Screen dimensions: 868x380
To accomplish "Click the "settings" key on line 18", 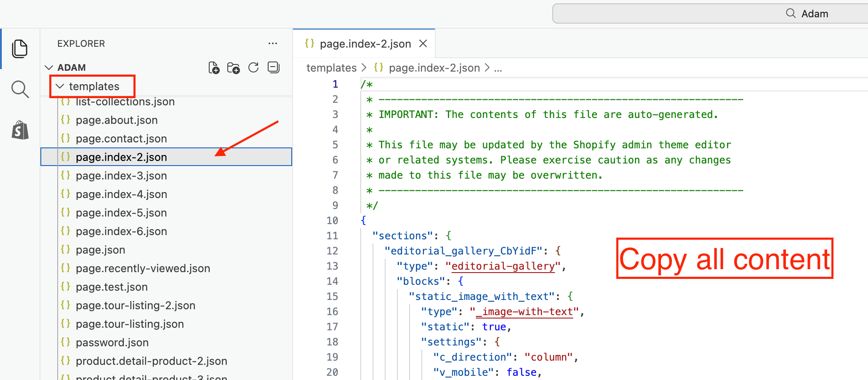I will coord(452,342).
